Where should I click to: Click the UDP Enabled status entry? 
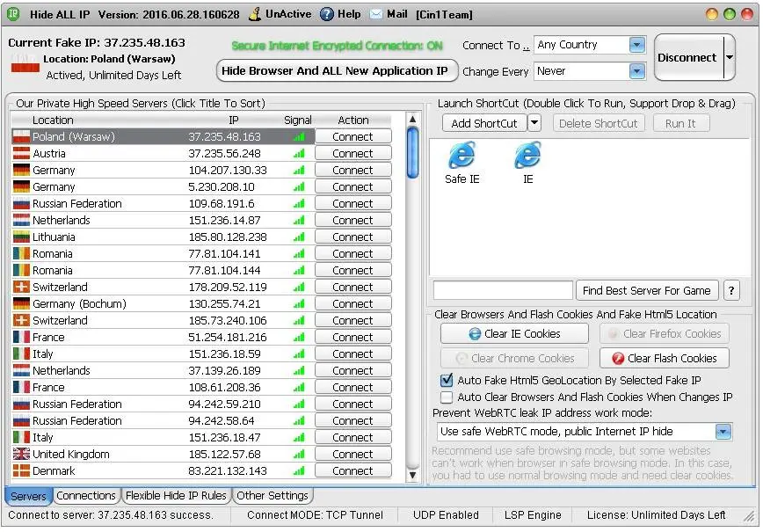click(x=446, y=515)
